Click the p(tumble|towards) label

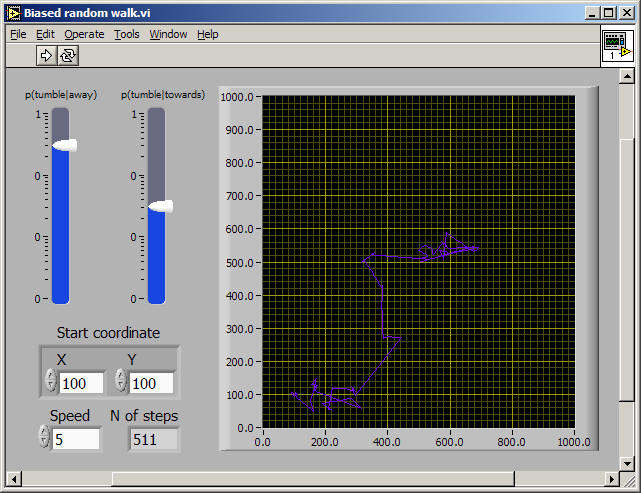click(x=163, y=94)
